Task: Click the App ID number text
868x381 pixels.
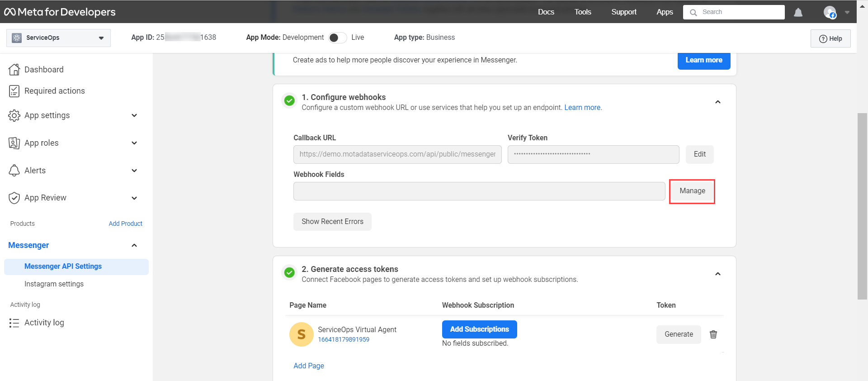Action: (x=186, y=38)
